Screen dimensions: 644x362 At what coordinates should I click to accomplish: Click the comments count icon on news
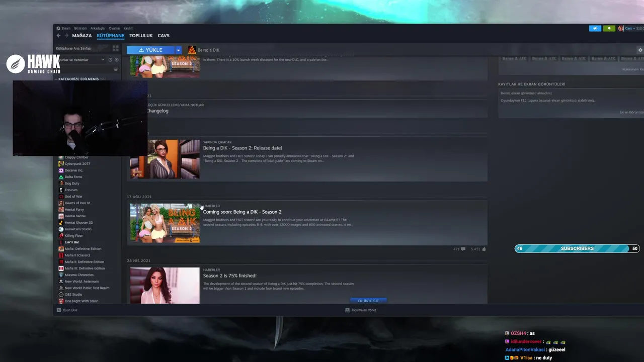click(x=463, y=249)
